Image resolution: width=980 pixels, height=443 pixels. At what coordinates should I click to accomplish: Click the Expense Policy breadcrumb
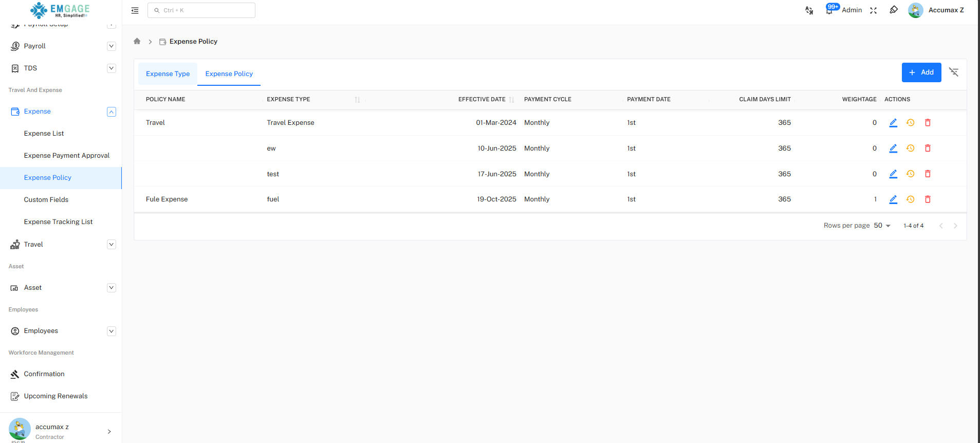(193, 42)
